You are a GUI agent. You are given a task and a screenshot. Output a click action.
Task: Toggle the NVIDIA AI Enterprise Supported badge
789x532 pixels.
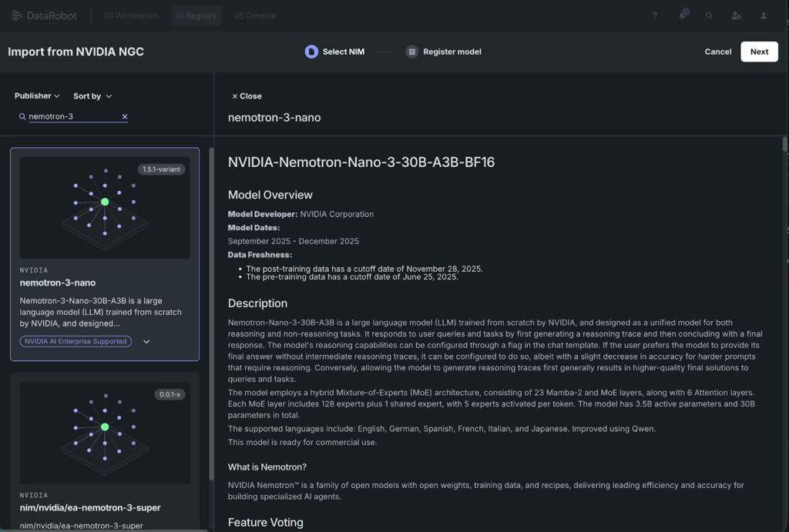[76, 341]
